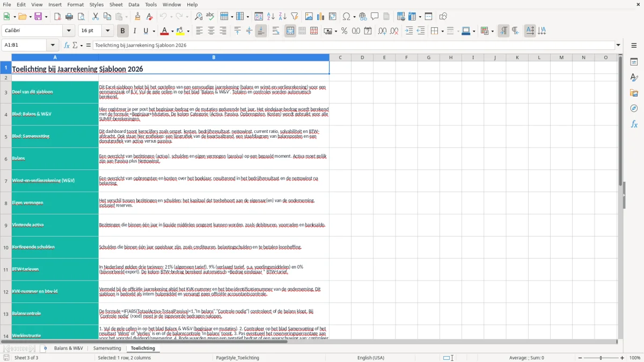This screenshot has height=362, width=644.
Task: Click the Insert Image icon
Action: tap(309, 17)
